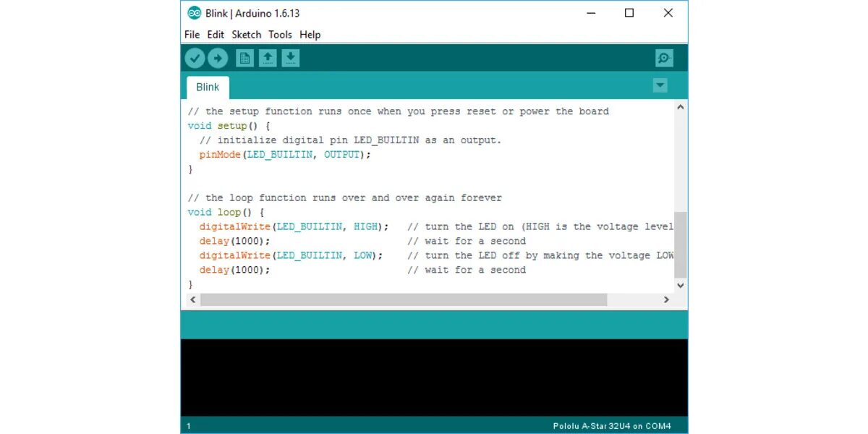Open the Sketch menu
This screenshot has width=868, height=434.
(247, 35)
